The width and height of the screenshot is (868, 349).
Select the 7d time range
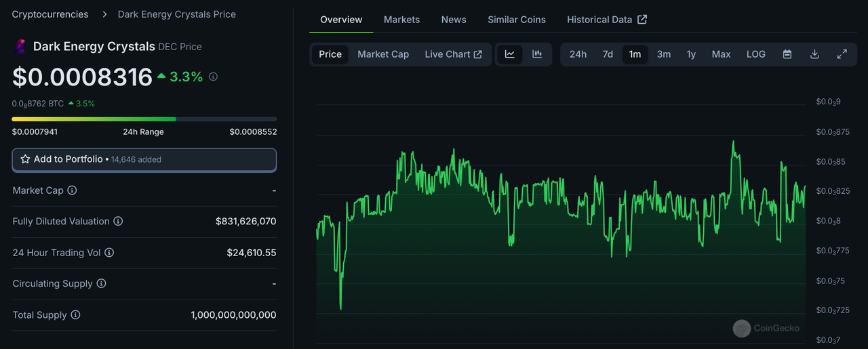608,54
